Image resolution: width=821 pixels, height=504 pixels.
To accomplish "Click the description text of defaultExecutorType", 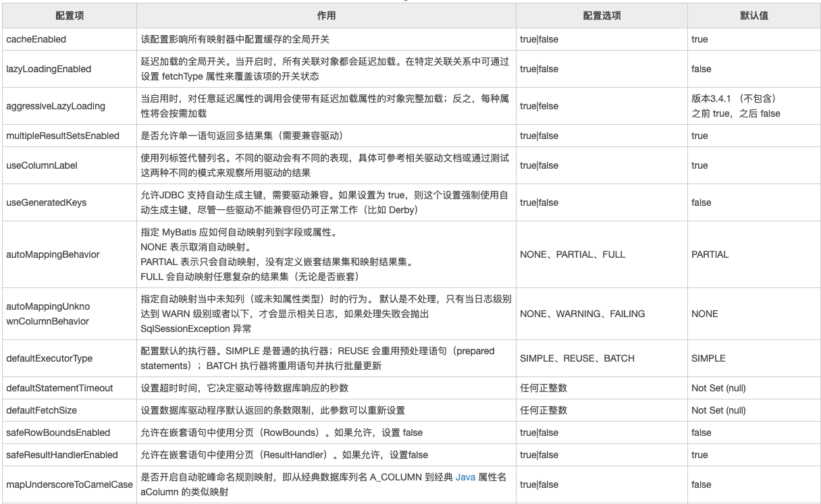I will tap(317, 358).
